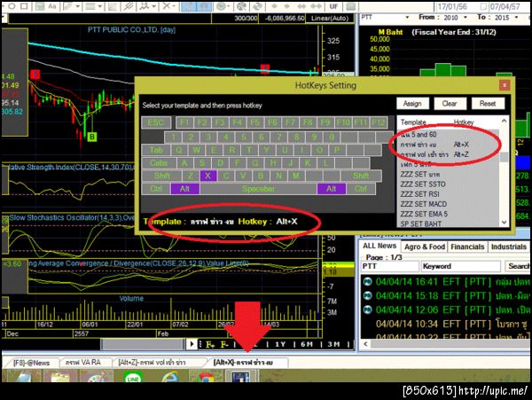Click the Tab key on hotkey keyboard

pos(156,150)
